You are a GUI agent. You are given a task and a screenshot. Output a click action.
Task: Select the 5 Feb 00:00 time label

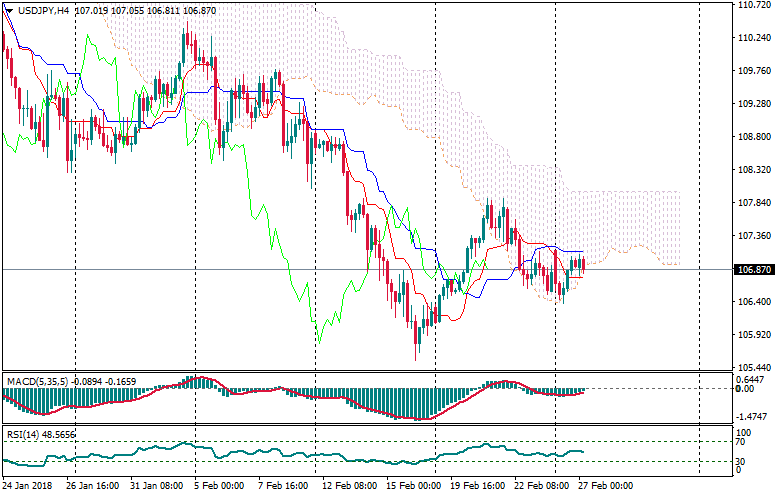[219, 485]
